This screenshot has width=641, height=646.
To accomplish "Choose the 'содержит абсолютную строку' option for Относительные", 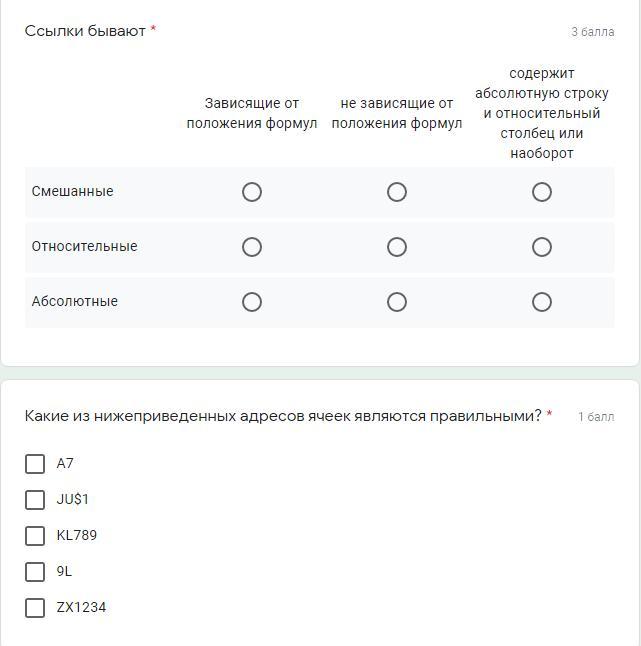I will click(542, 247).
